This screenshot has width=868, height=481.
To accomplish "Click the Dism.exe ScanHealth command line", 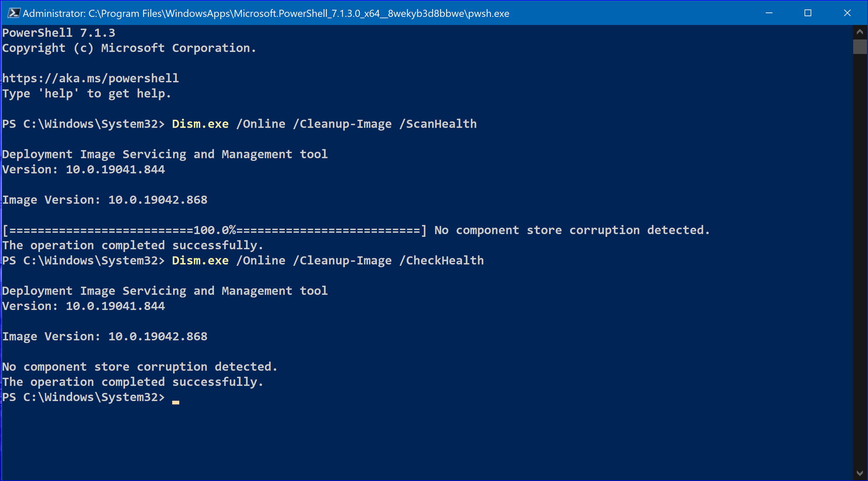I will coord(324,124).
